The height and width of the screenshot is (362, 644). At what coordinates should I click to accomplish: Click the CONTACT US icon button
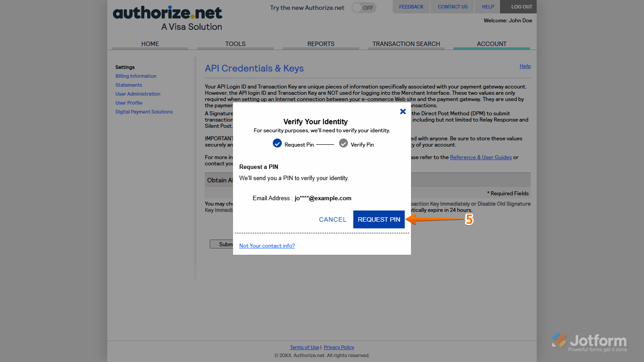coord(452,6)
